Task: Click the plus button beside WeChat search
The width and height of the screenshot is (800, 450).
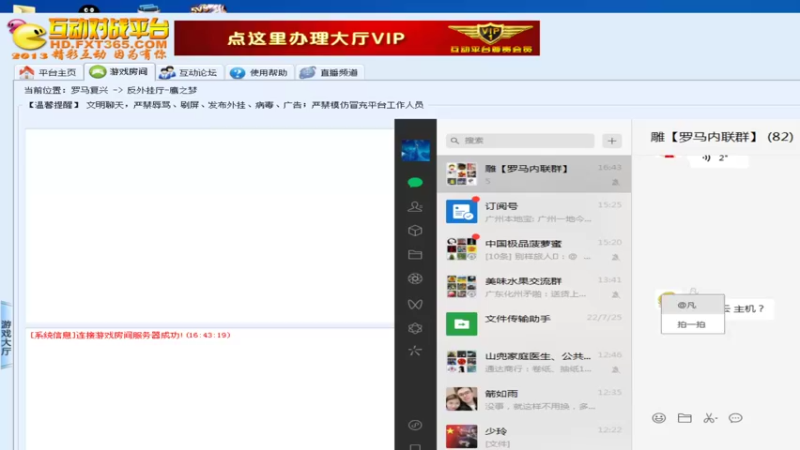Action: (612, 141)
